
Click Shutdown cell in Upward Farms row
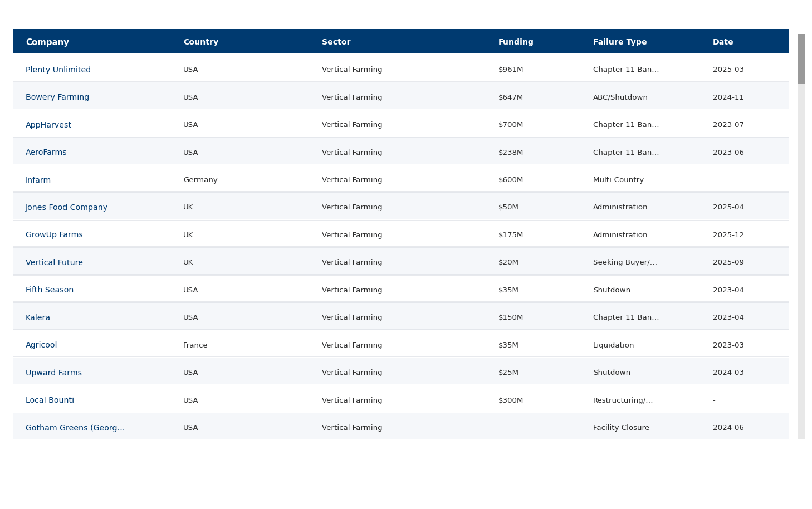click(612, 373)
